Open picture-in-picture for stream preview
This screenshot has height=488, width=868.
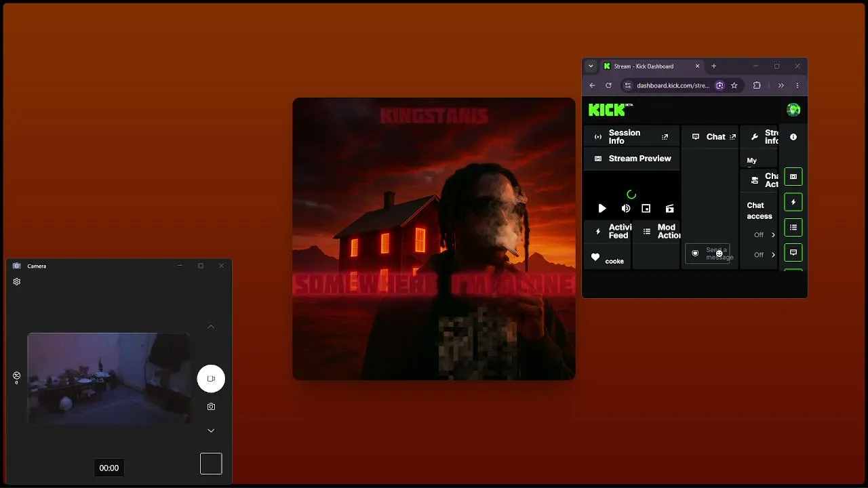click(x=646, y=209)
